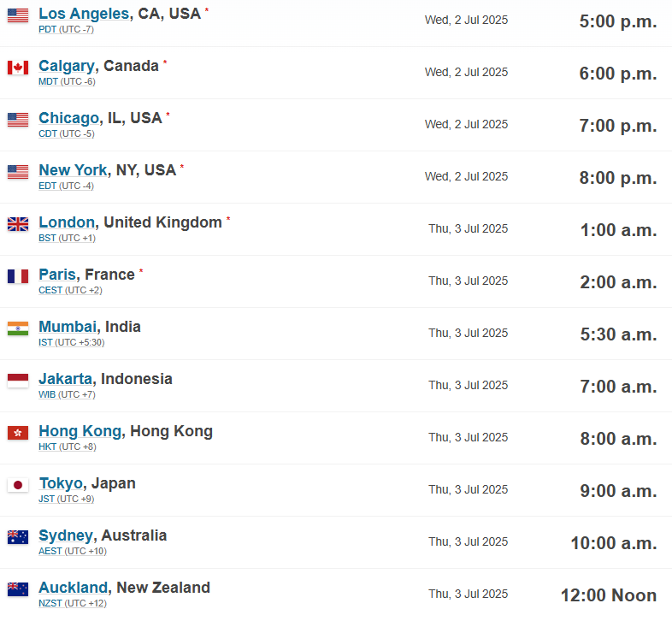
Task: Click the UK flag next to London
Action: pyautogui.click(x=18, y=224)
